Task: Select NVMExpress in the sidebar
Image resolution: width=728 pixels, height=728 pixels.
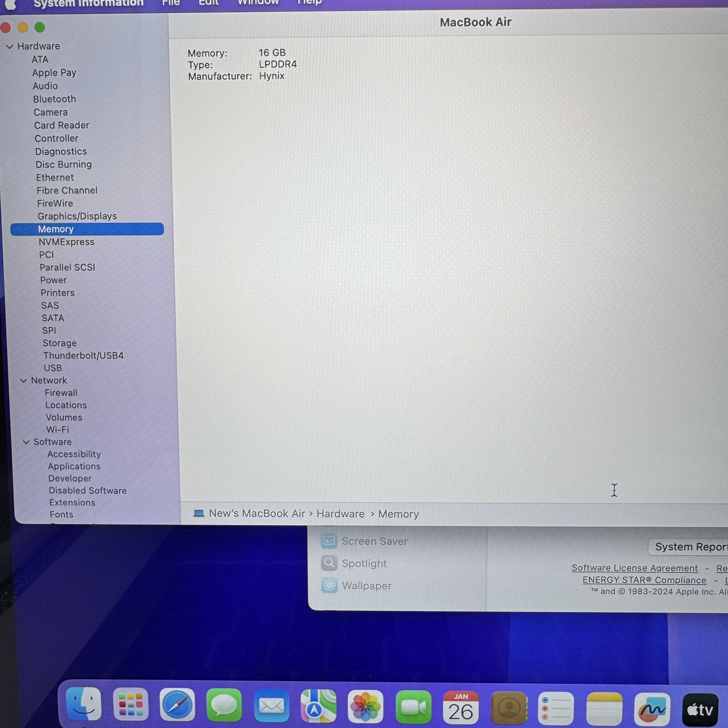Action: pyautogui.click(x=66, y=242)
